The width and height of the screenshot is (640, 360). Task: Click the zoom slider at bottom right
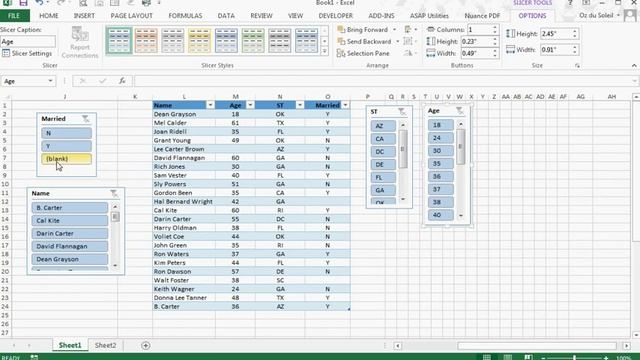[574, 358]
